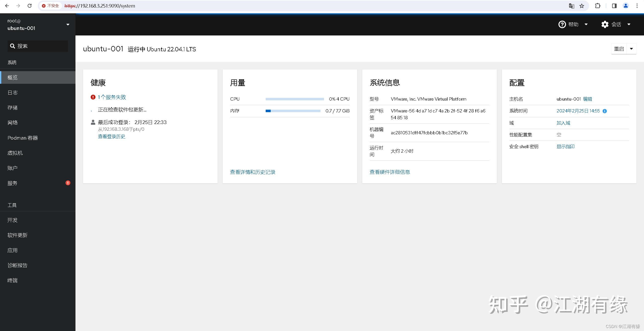The width and height of the screenshot is (644, 331).
Task: Click the 查看登录历史 link
Action: (111, 136)
